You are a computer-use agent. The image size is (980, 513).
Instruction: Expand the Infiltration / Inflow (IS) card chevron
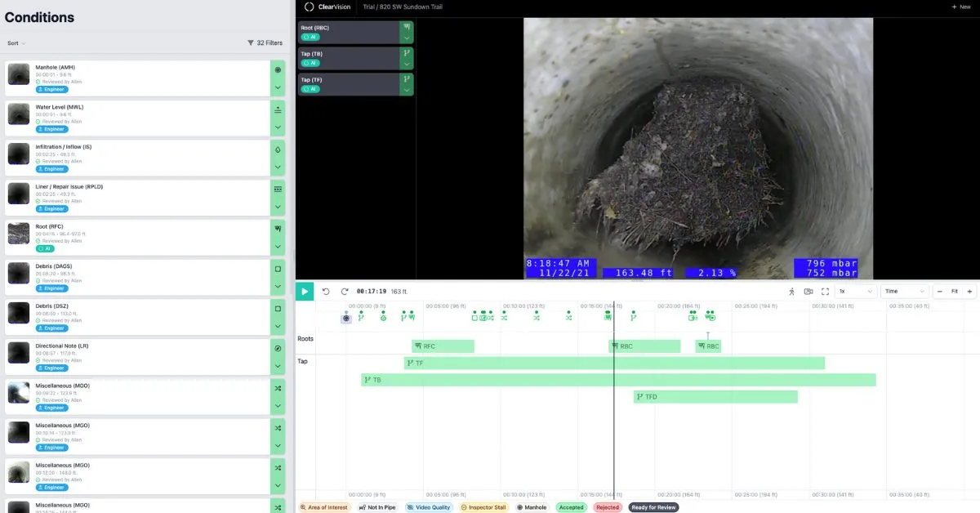point(278,167)
